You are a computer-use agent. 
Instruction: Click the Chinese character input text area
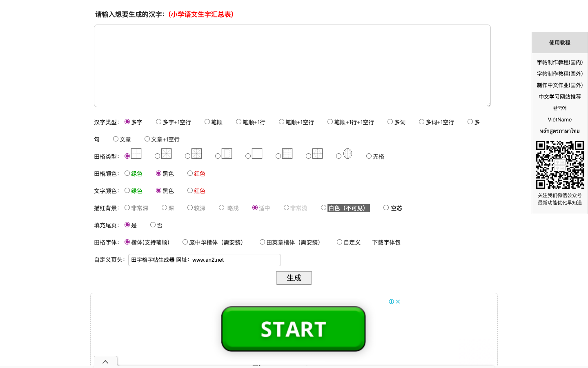292,66
